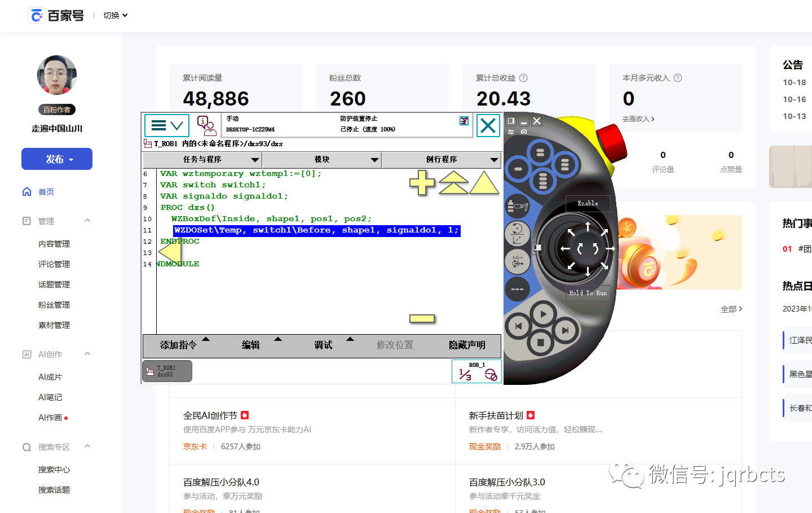Open the 任务与程序 dropdown
812x513 pixels.
[202, 160]
